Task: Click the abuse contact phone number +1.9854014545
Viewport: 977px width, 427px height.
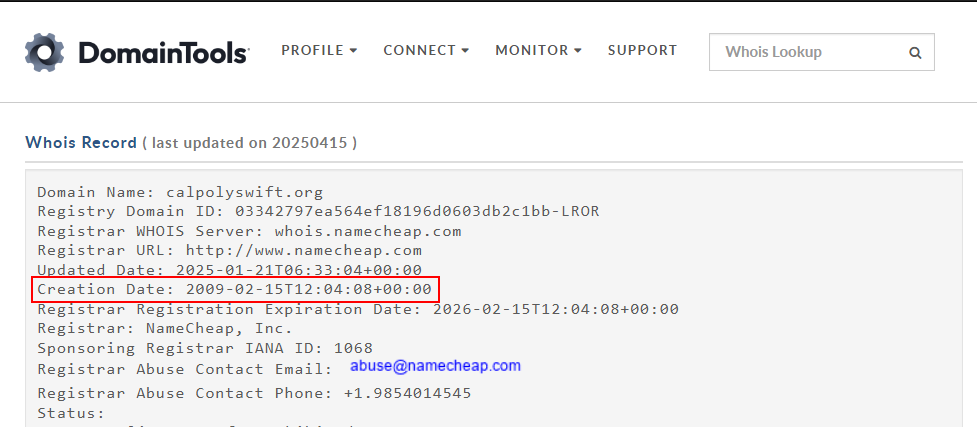Action: point(407,393)
